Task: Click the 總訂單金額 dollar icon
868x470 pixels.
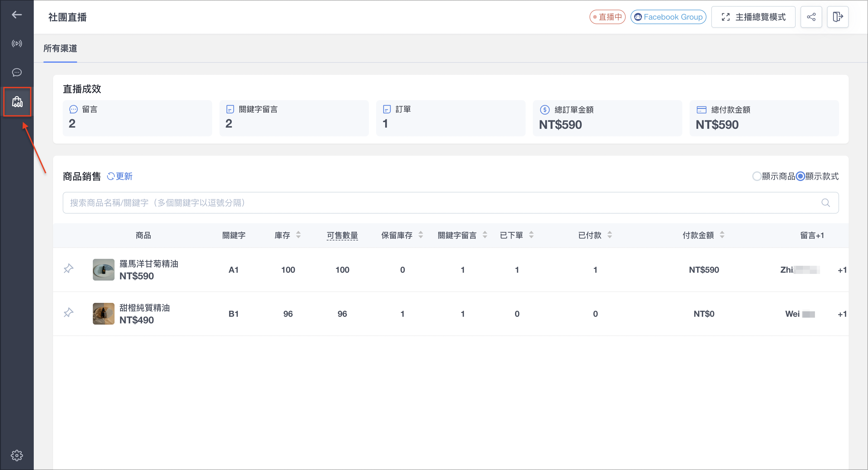Action: point(545,110)
